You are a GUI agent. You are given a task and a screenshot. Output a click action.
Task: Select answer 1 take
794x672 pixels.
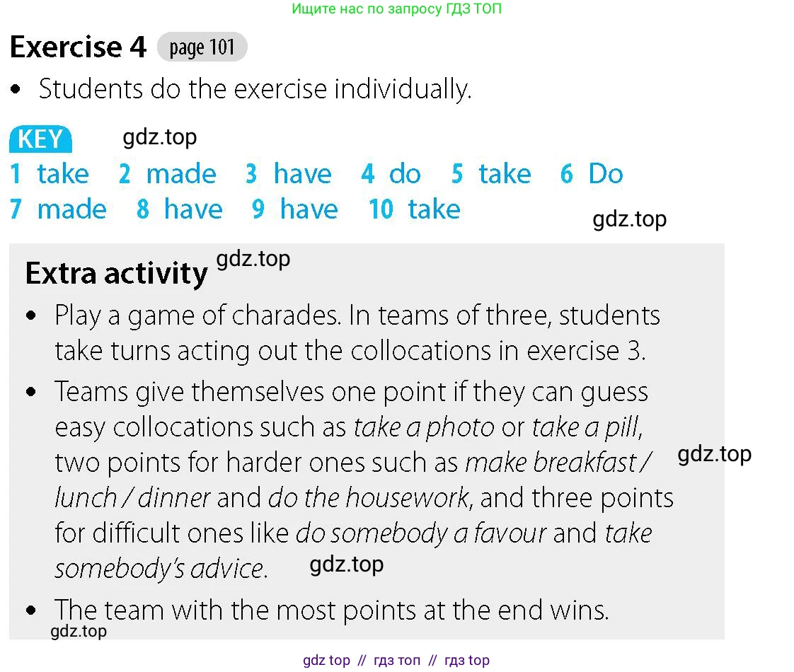50,173
